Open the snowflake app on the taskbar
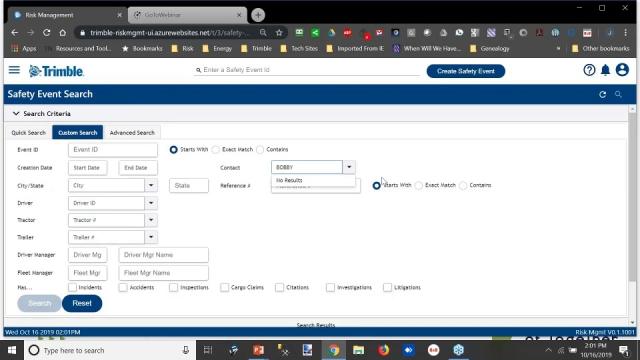This screenshot has height=360, width=640. pyautogui.click(x=458, y=350)
